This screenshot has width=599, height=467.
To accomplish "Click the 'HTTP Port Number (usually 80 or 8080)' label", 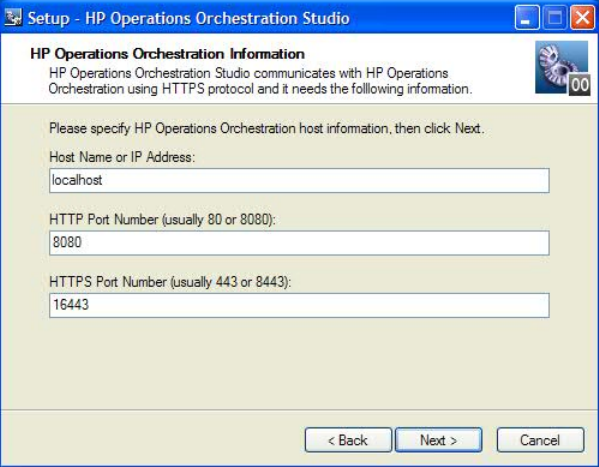I will pyautogui.click(x=162, y=219).
